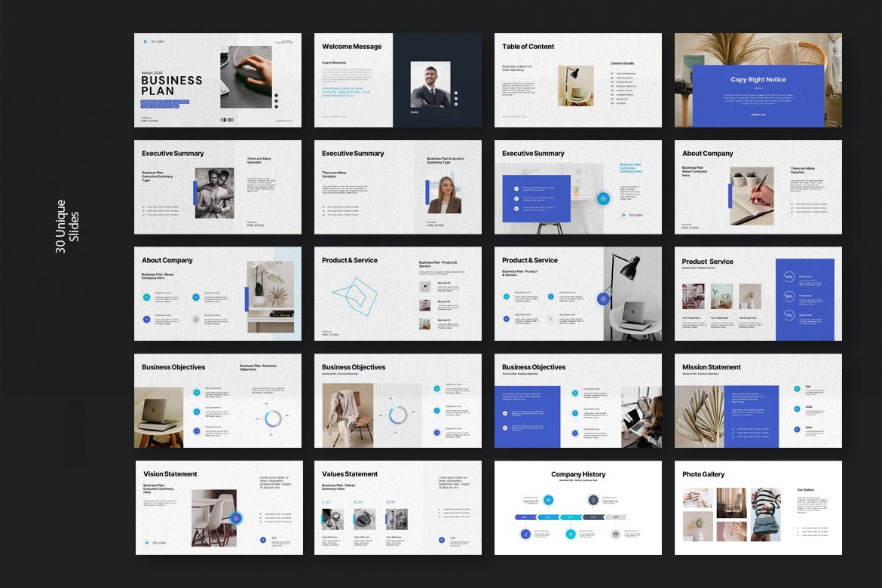Screen dimensions: 882x588
Task: Click the first checkmark bullet under the couple photo slide
Action: click(x=144, y=206)
